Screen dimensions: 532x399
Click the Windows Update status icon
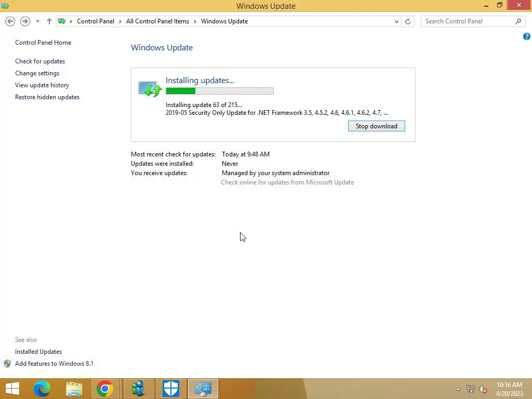[x=150, y=88]
